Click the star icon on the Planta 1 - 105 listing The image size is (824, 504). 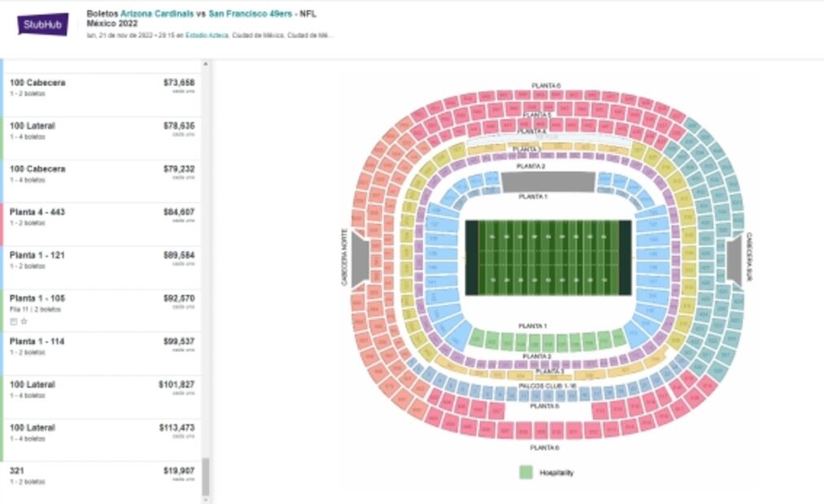(x=24, y=320)
